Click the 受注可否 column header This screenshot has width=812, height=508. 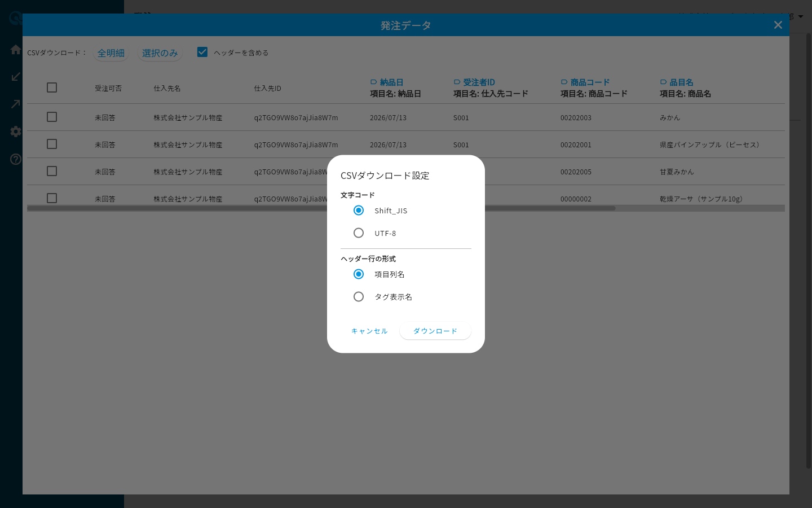click(108, 89)
